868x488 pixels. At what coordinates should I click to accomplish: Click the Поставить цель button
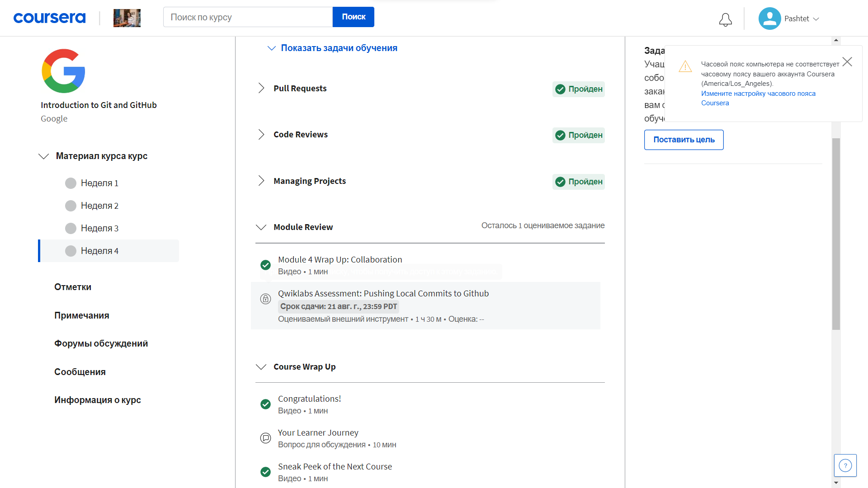[x=684, y=140]
